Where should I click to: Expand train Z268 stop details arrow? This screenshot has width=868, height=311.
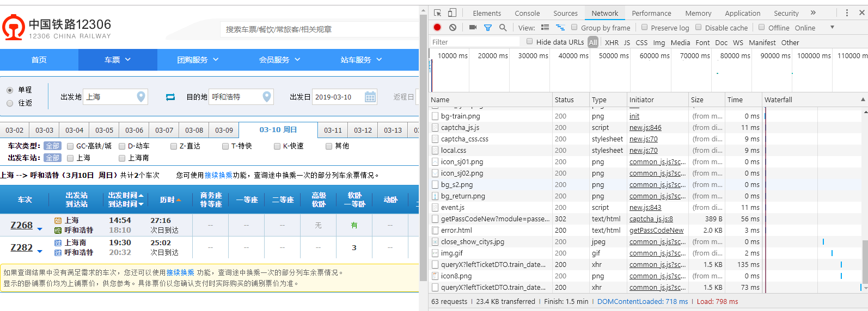(x=40, y=229)
